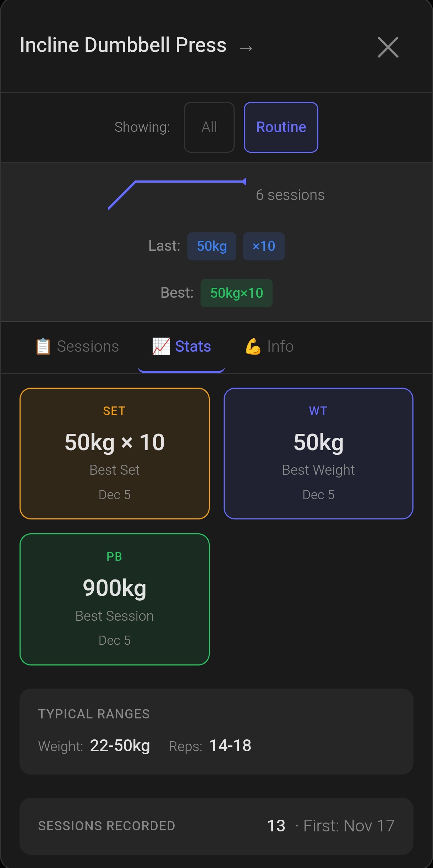Image resolution: width=433 pixels, height=868 pixels.
Task: Open Sessions via the clipboard icon
Action: pos(43,346)
